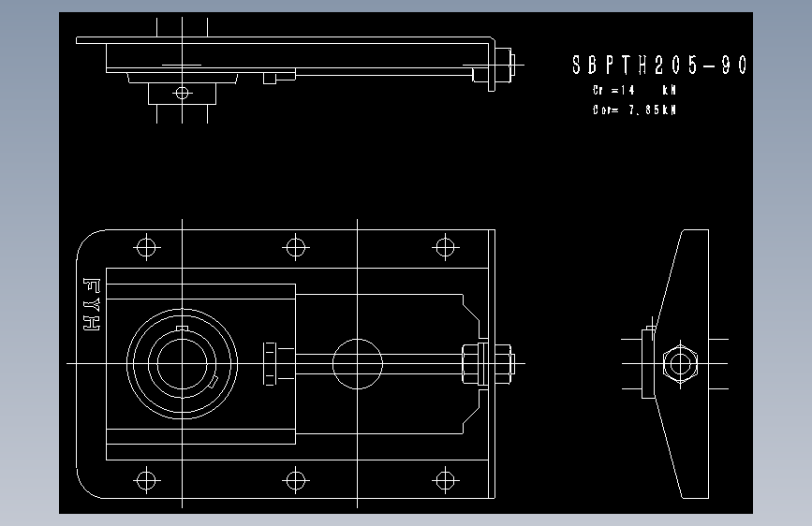Select the top-middle mounting hole of the frame
This screenshot has height=526, width=812.
tap(296, 247)
